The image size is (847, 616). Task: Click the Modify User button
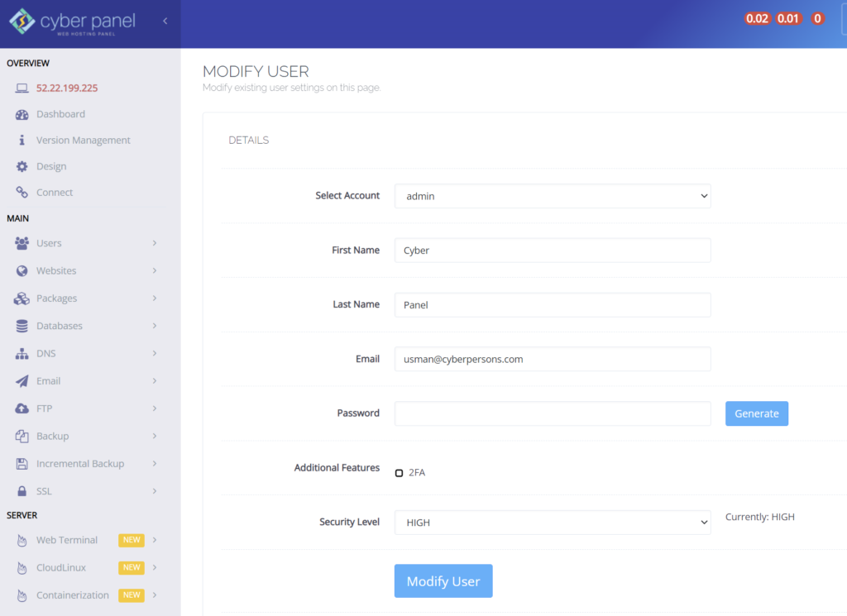tap(443, 581)
